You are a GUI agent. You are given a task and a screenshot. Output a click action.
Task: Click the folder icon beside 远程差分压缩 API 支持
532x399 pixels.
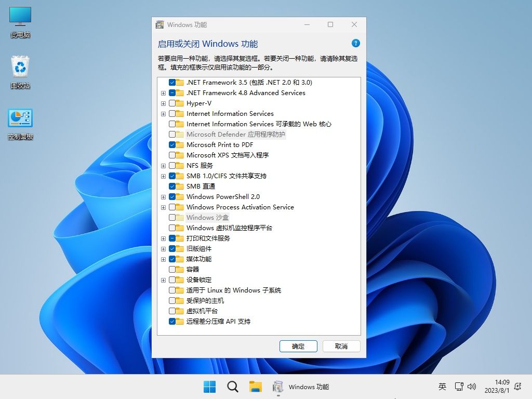tap(180, 321)
